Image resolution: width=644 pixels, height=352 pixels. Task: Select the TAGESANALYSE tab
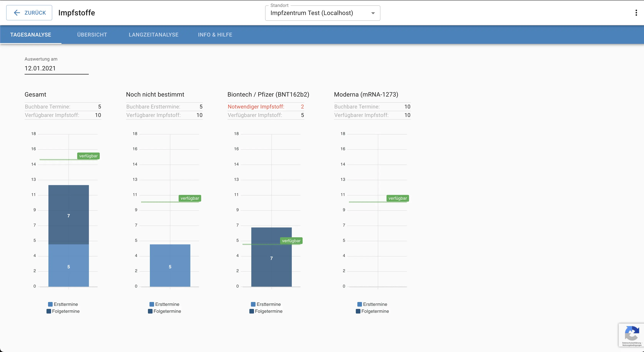(31, 35)
